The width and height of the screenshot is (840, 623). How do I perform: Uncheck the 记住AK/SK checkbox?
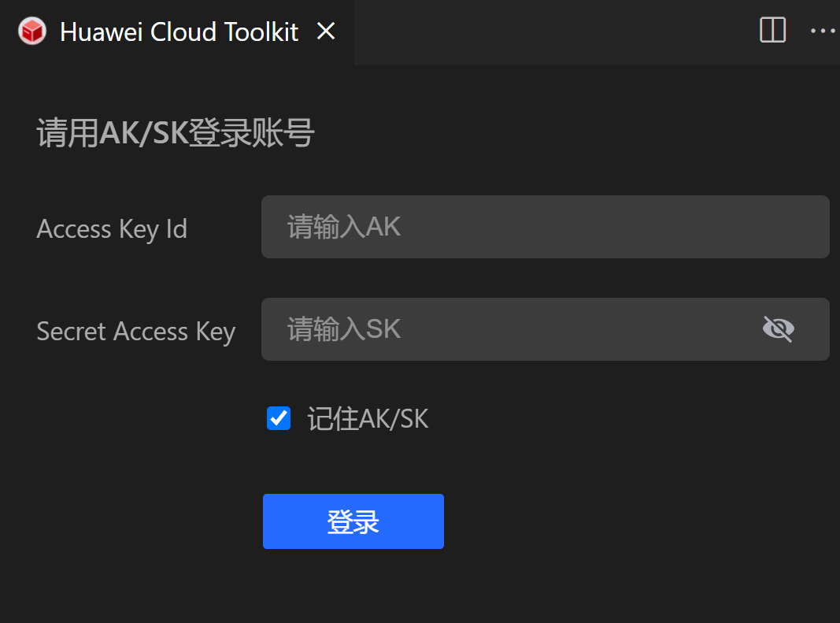click(x=279, y=418)
